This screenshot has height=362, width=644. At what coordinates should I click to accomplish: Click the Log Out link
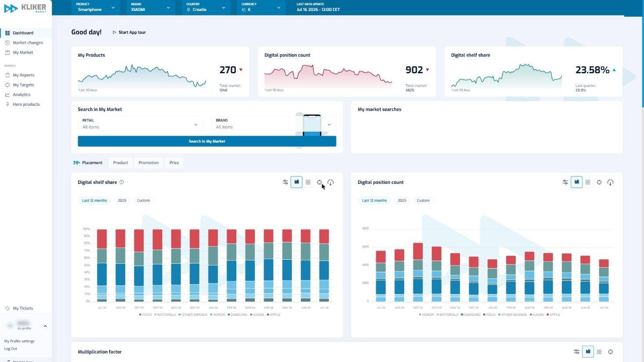coord(11,349)
